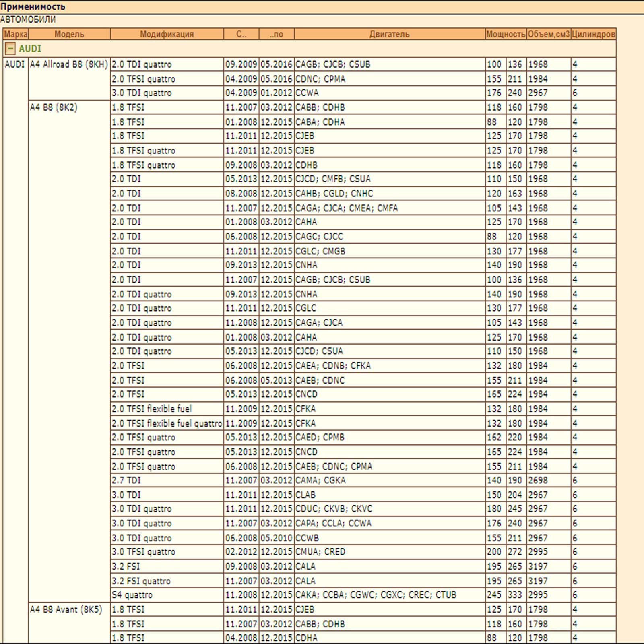Collapse the AUDI group with minus icon

pos(10,49)
